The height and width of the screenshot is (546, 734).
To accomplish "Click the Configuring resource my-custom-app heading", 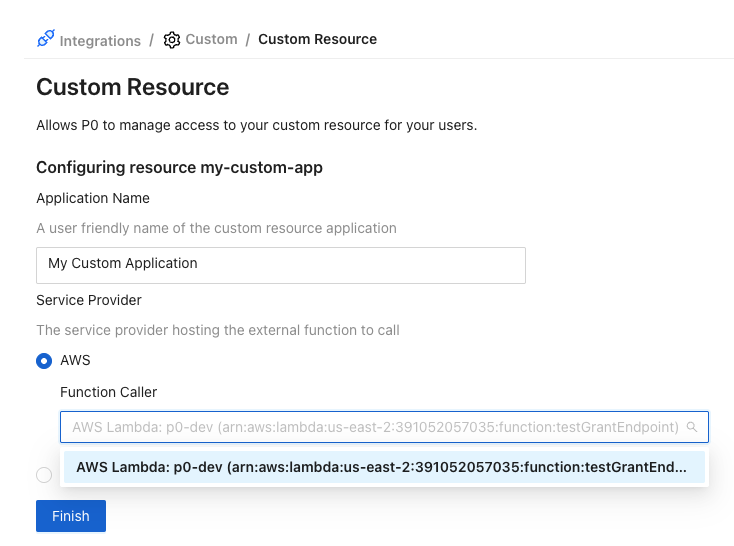I will coord(179,167).
